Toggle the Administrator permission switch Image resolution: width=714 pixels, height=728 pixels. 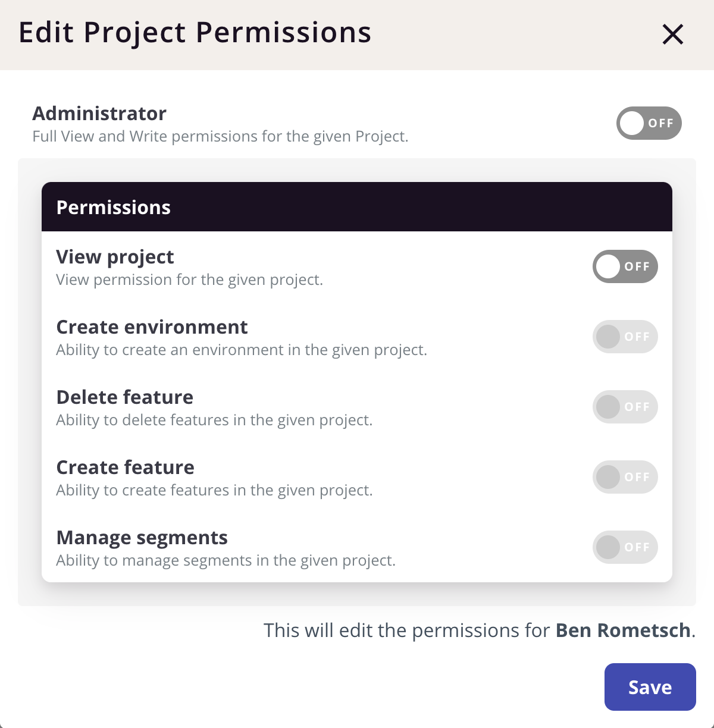[x=649, y=123]
